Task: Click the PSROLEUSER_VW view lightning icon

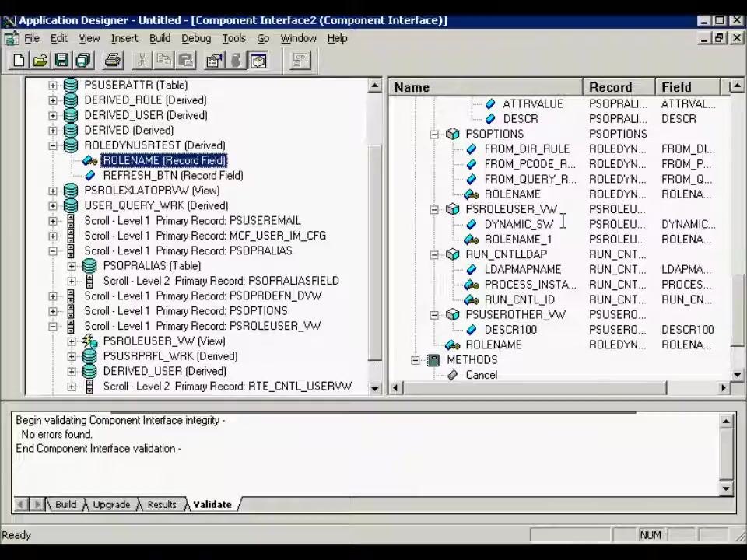Action: pos(89,341)
